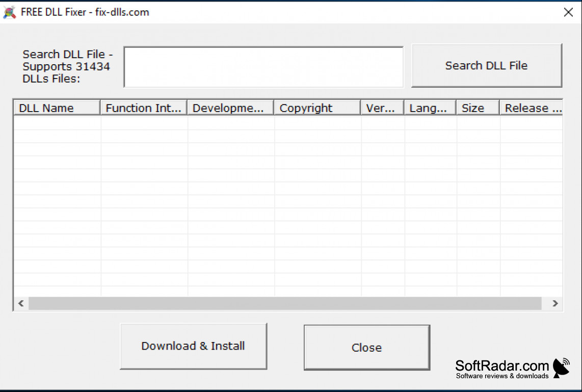
Task: Click left arrow of horizontal scrollbar
Action: tap(21, 303)
